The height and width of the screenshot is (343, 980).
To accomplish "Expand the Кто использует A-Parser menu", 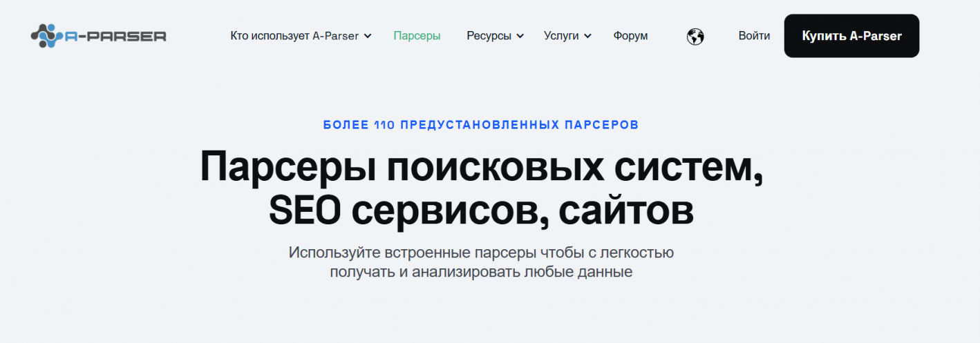I will [301, 36].
